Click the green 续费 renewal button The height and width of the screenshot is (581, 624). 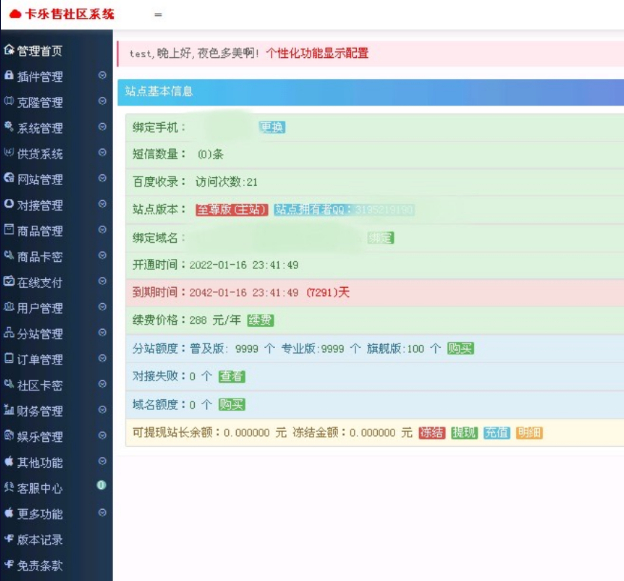tap(260, 320)
